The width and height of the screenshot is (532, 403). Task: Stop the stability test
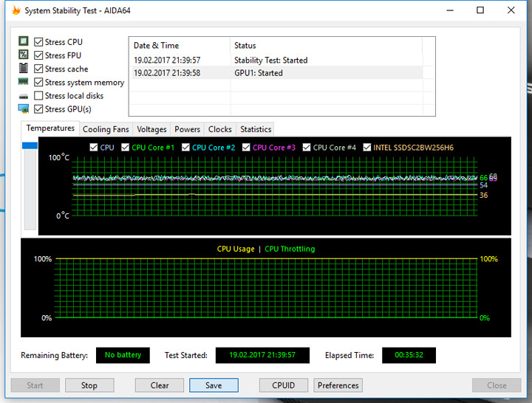(89, 385)
